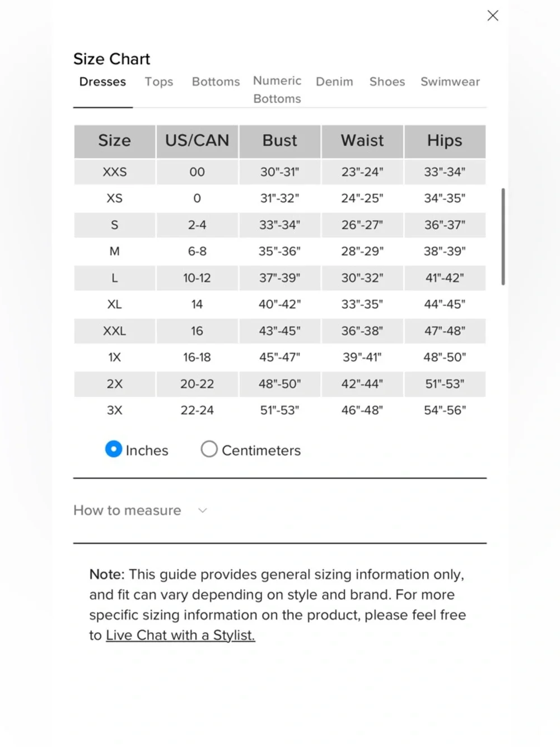This screenshot has height=747, width=560.
Task: Click the Size Chart heading
Action: click(111, 59)
